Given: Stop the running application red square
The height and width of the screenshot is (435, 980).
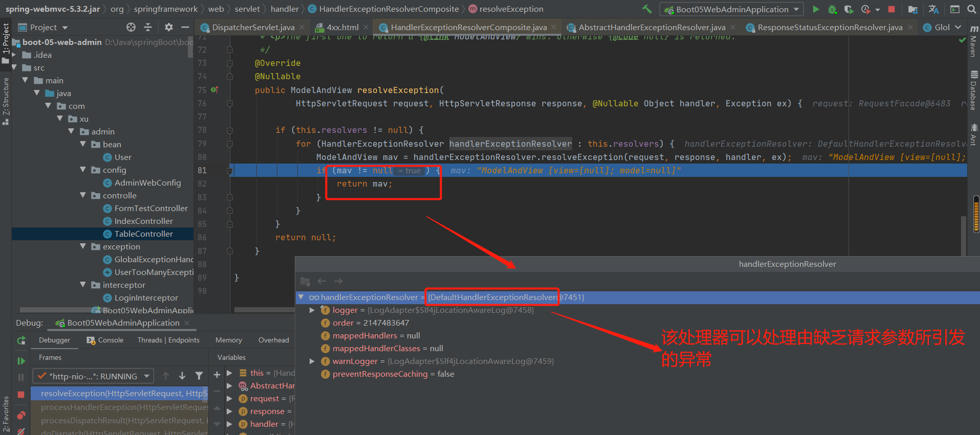Looking at the screenshot, I should (891, 9).
